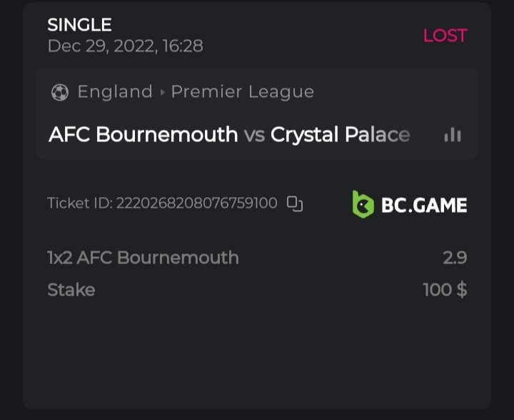This screenshot has height=420, width=514.
Task: Open match statistics bar chart icon
Action: 452,134
